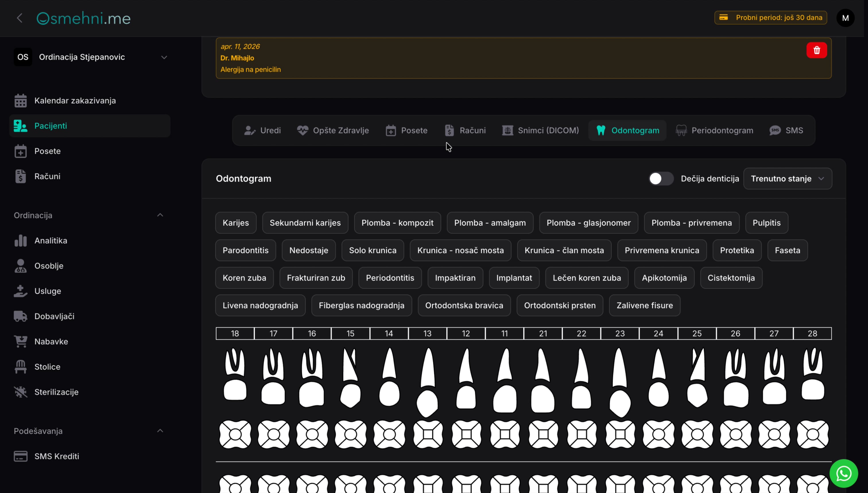
Task: Open Sterilizacije in the sidebar
Action: (90, 392)
